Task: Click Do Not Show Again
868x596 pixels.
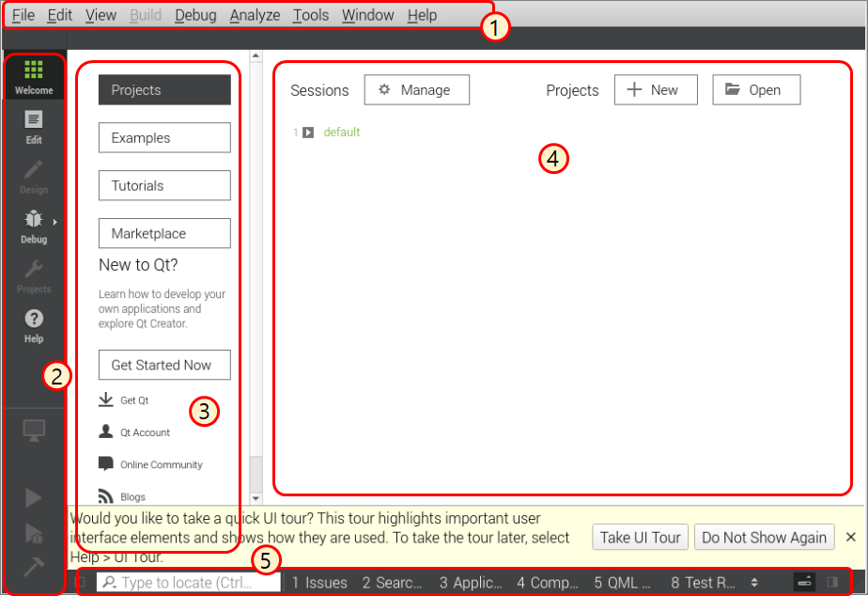Action: 764,538
